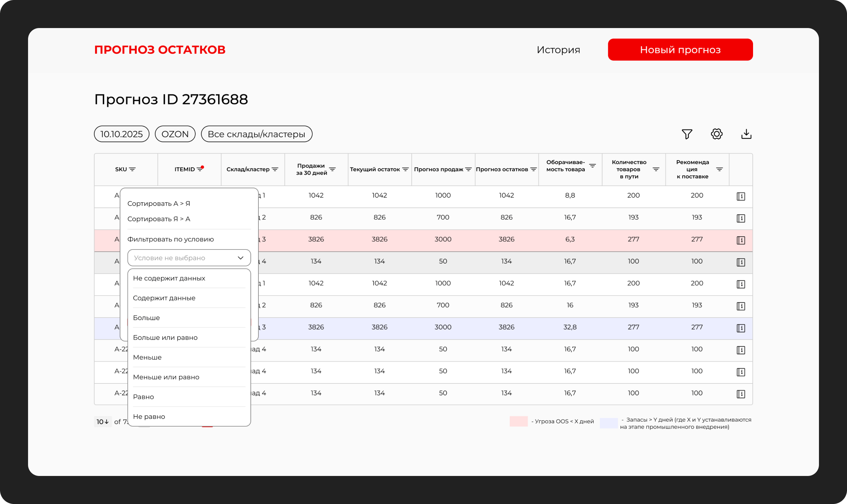Select 'Сортировать А > Я' option

click(158, 204)
